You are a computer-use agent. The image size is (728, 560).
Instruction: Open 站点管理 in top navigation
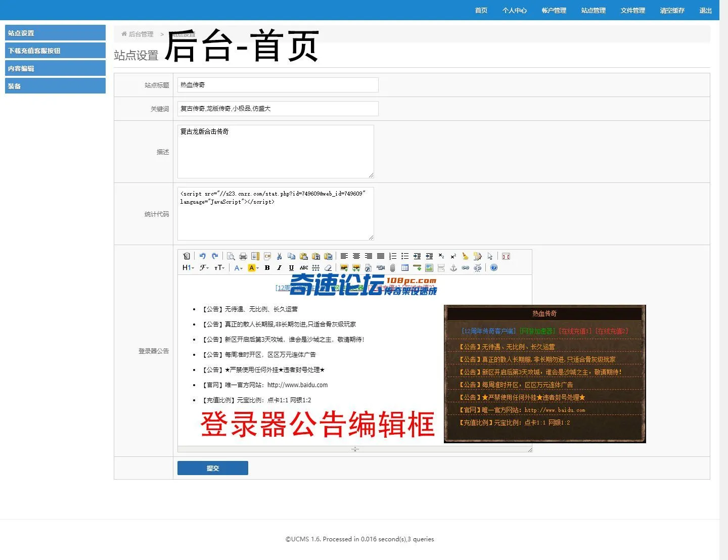tap(594, 11)
